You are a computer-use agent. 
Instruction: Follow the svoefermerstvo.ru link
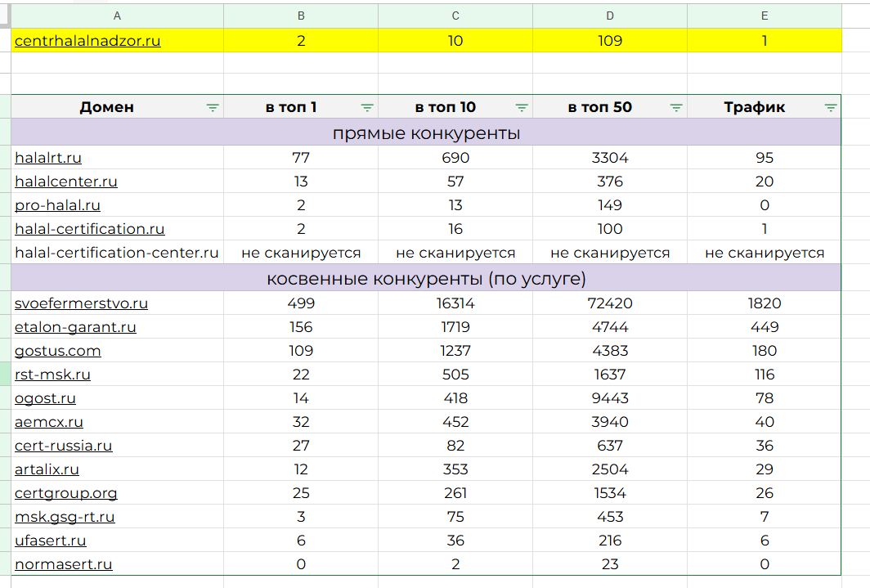tap(81, 303)
